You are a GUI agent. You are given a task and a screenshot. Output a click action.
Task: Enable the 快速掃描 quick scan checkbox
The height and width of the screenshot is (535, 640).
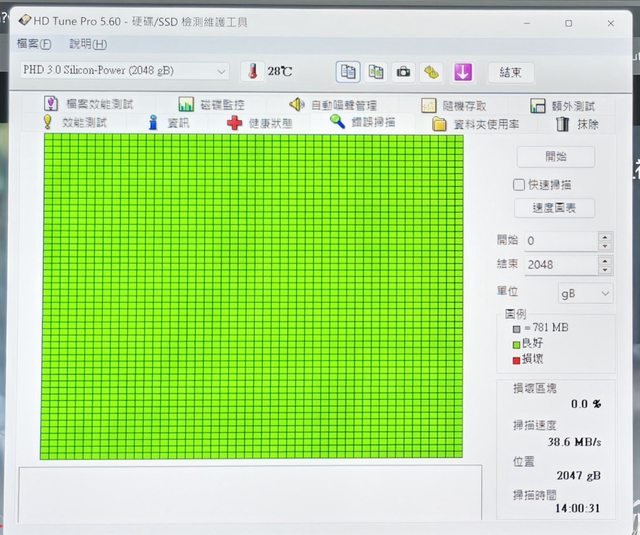click(518, 184)
